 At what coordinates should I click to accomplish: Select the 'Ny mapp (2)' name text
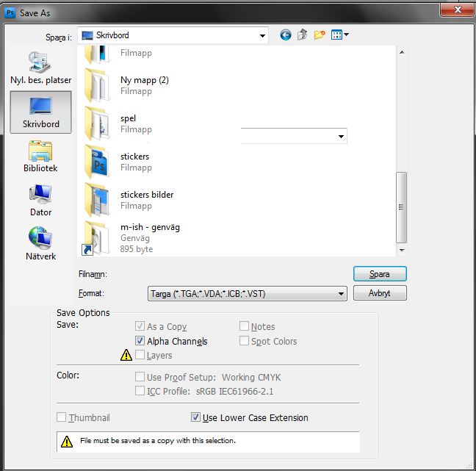145,80
